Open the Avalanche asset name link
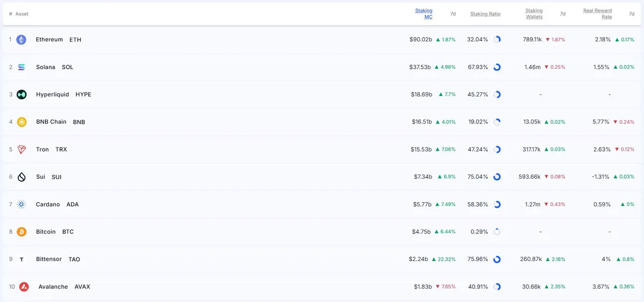 [x=53, y=287]
